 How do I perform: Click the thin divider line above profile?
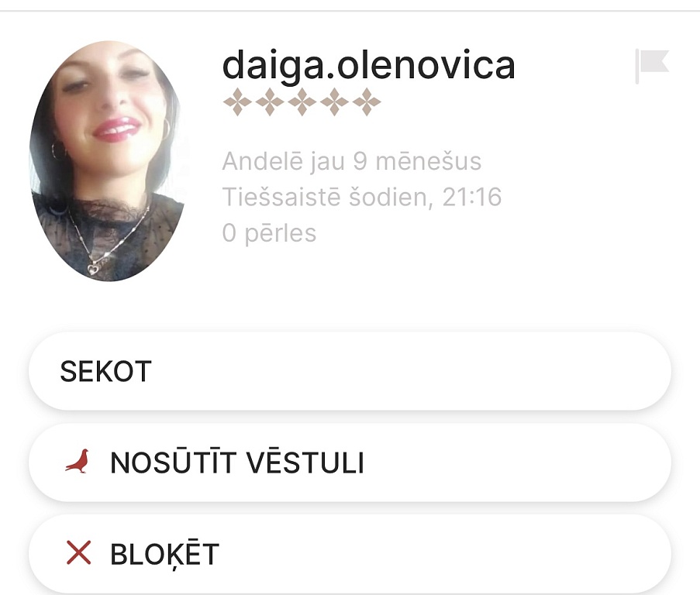[x=350, y=10]
